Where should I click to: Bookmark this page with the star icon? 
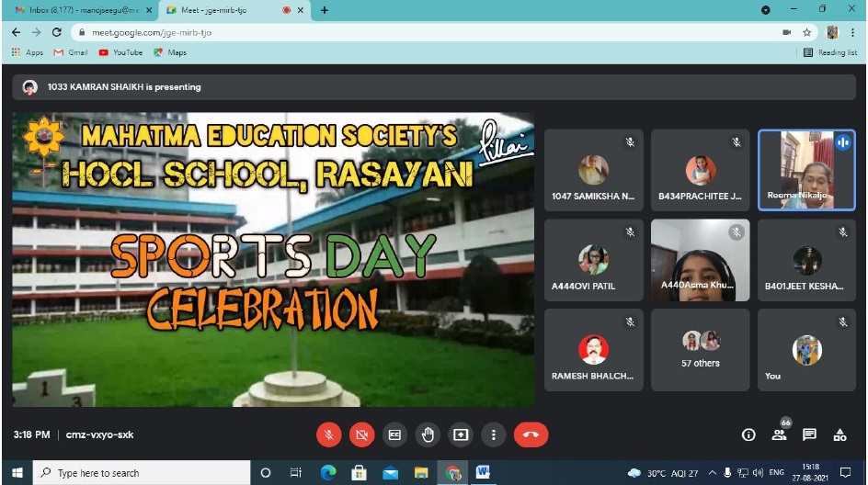pos(806,31)
